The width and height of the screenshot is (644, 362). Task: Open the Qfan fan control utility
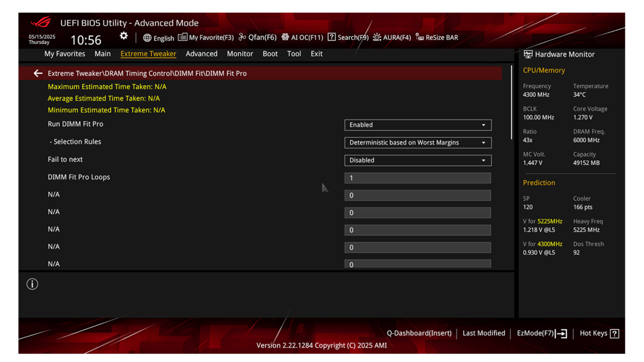pyautogui.click(x=257, y=37)
